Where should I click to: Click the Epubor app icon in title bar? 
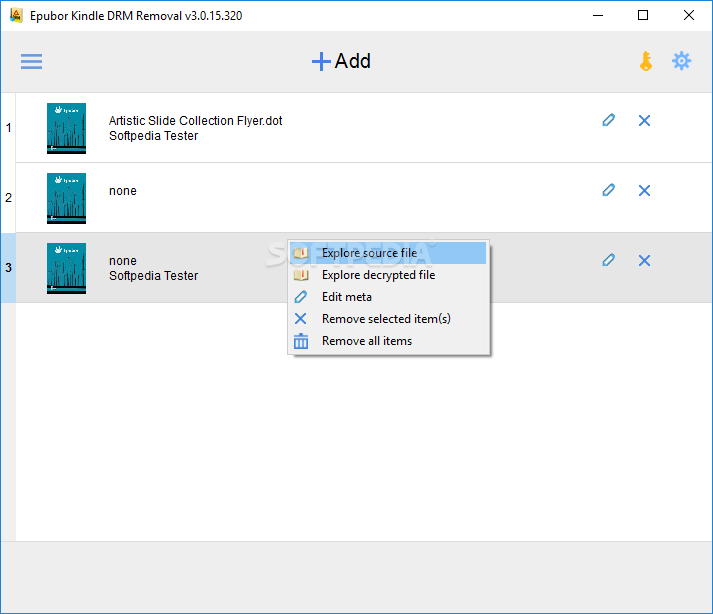click(x=16, y=15)
